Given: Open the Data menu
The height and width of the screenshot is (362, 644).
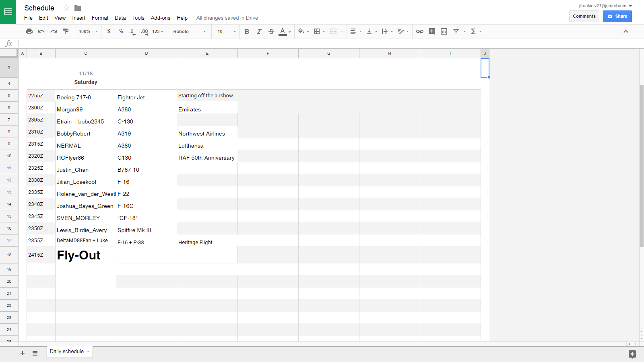Looking at the screenshot, I should [x=120, y=18].
